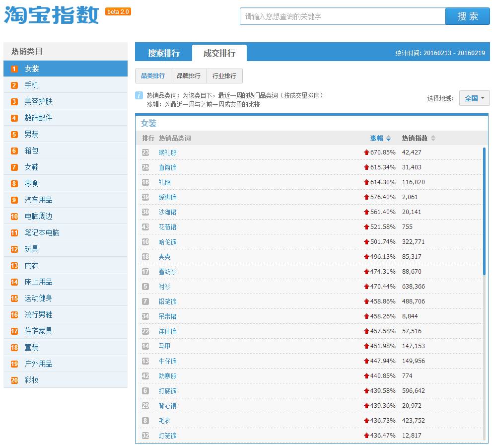Select the 女鞋 category
492x448 pixels.
coord(66,167)
